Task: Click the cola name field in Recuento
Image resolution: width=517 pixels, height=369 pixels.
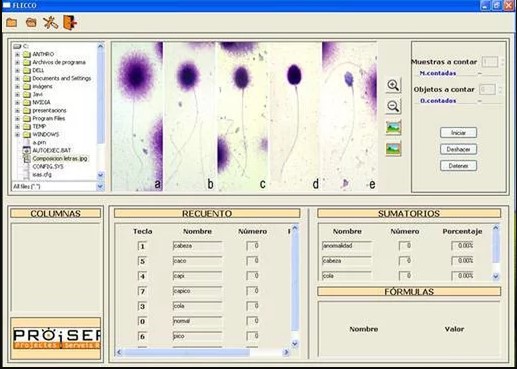Action: pos(197,306)
